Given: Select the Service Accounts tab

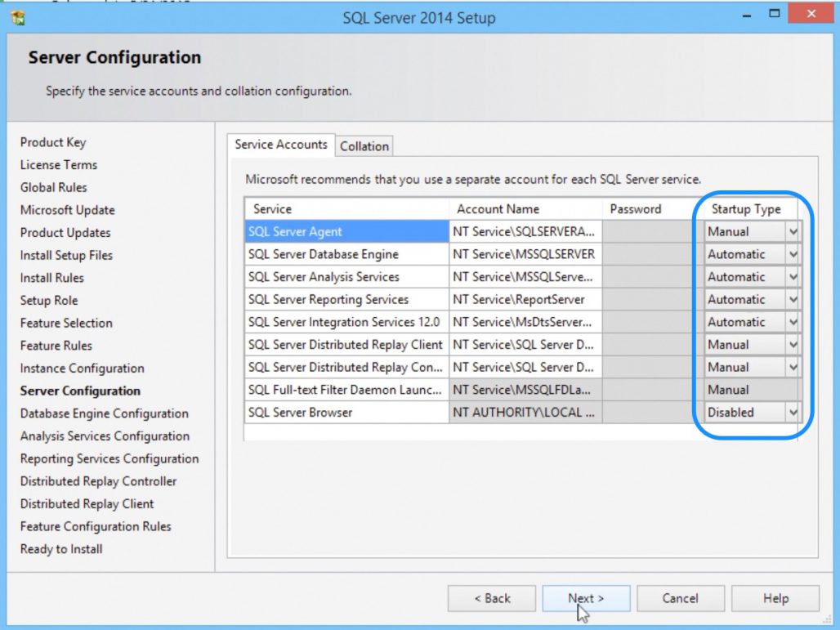Looking at the screenshot, I should (280, 145).
